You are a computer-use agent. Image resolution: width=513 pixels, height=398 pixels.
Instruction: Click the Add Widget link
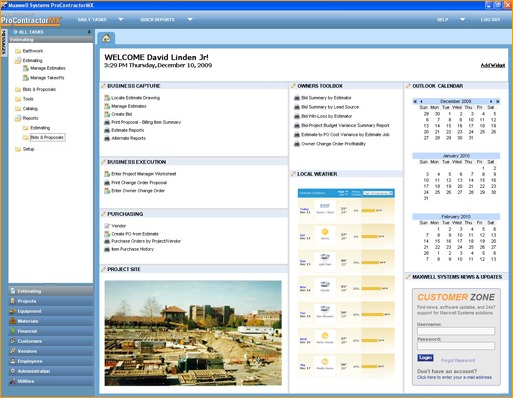tap(493, 65)
